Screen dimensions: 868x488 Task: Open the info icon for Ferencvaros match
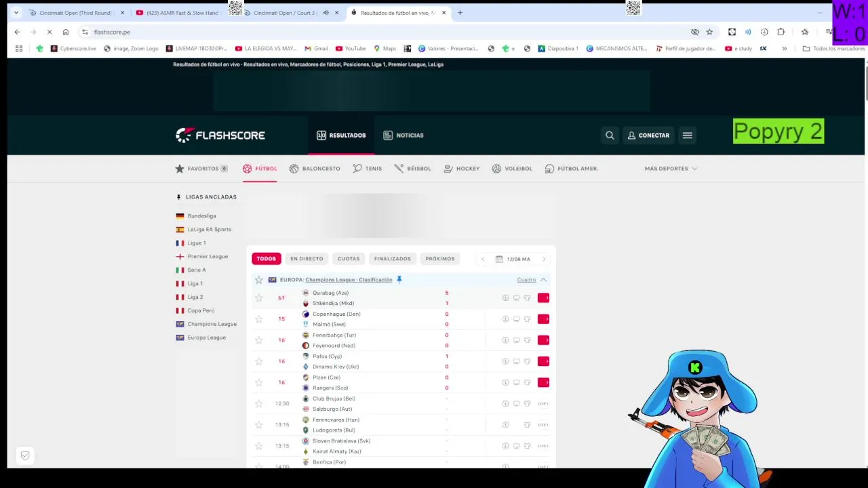coord(505,425)
